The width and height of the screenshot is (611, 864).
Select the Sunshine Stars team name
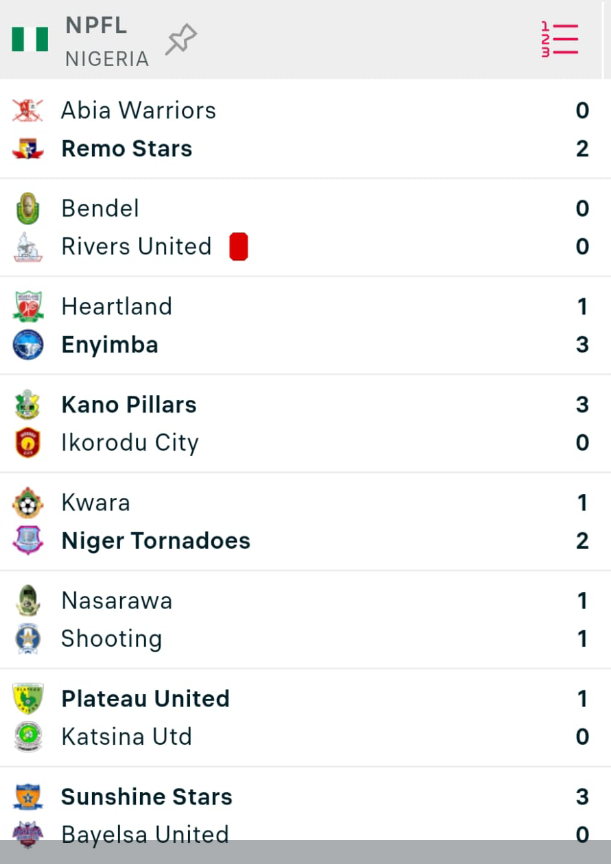coord(147,797)
